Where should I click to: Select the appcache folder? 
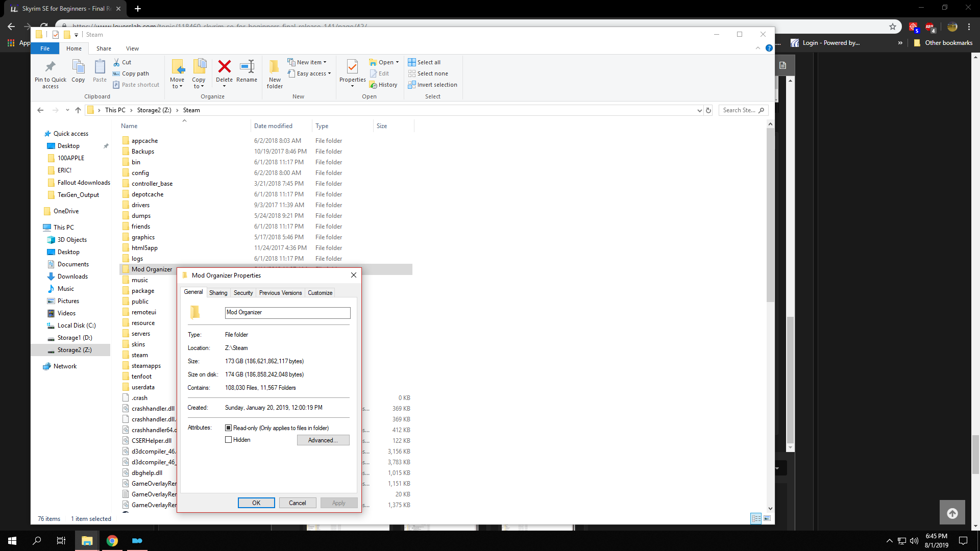tap(144, 141)
